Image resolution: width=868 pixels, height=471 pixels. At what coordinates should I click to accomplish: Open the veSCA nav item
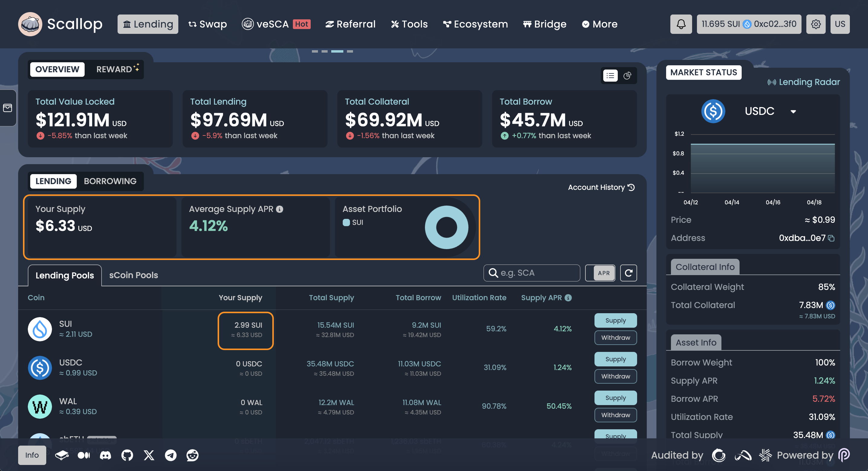click(x=276, y=24)
